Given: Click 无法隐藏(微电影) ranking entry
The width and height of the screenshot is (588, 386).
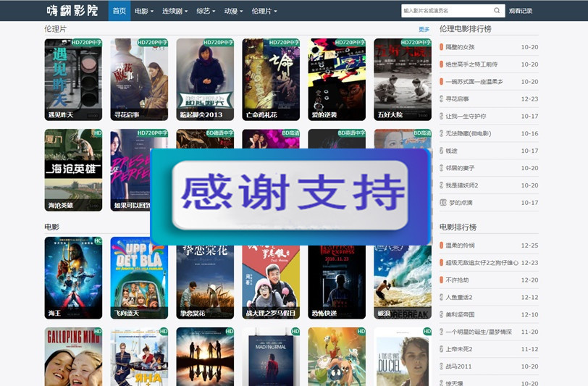Looking at the screenshot, I should point(469,133).
